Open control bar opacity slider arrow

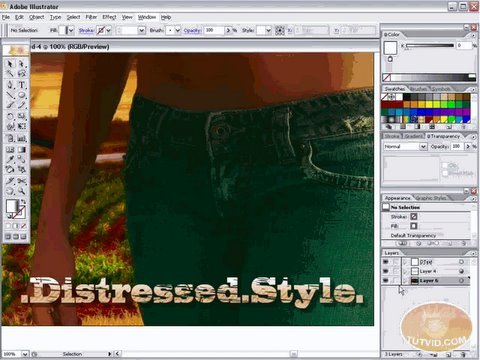228,30
